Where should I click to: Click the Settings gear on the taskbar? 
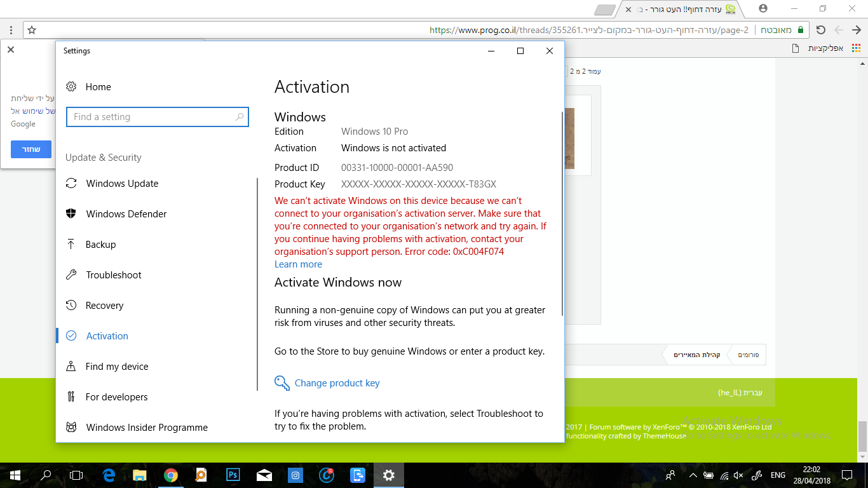click(389, 475)
